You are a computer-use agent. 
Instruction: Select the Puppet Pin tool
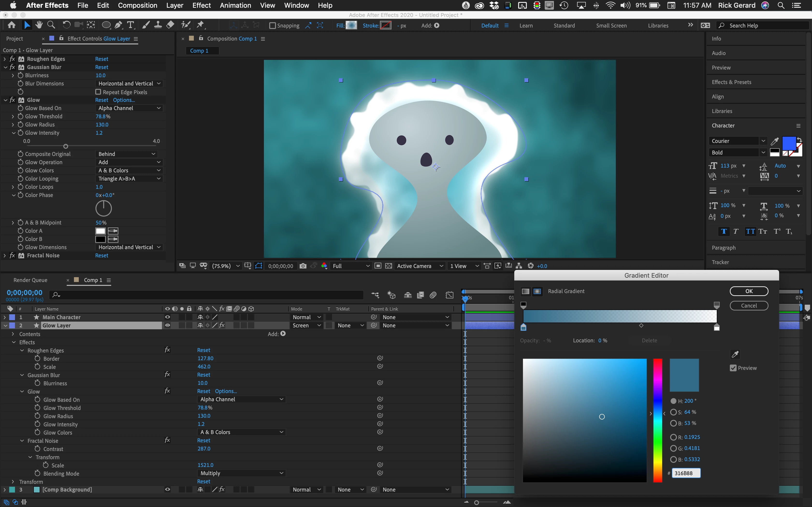pyautogui.click(x=200, y=25)
